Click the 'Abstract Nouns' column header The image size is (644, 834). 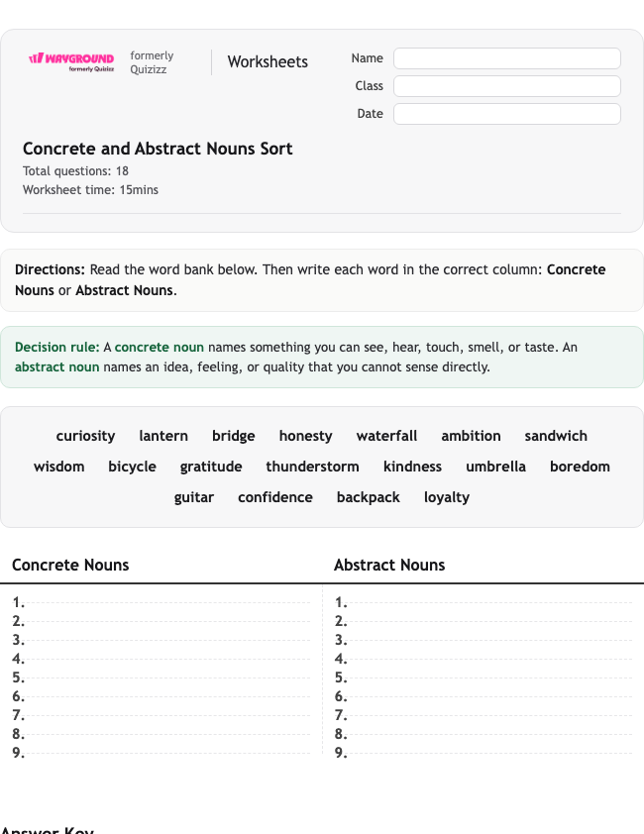coord(389,565)
